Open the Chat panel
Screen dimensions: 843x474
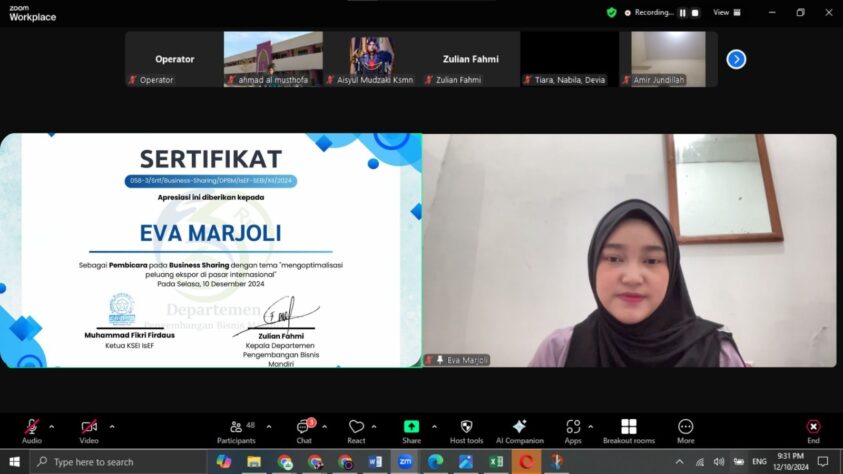[303, 430]
